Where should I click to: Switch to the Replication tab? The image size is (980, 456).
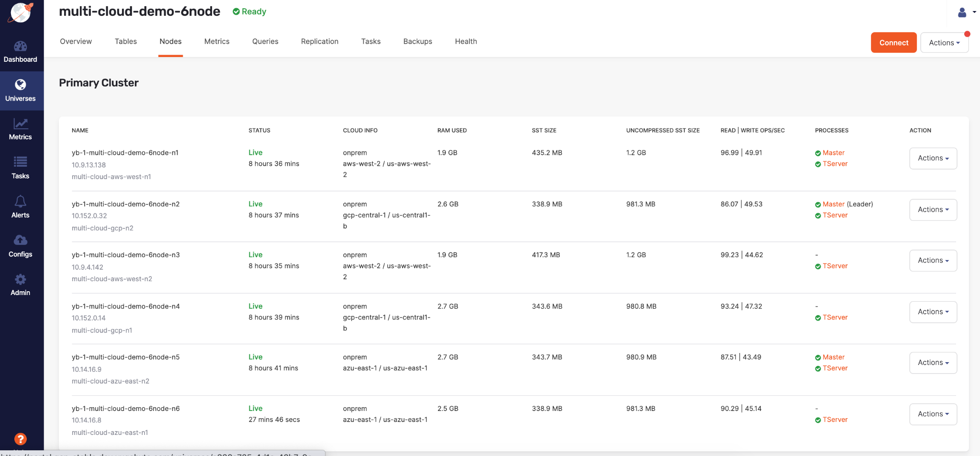coord(319,42)
